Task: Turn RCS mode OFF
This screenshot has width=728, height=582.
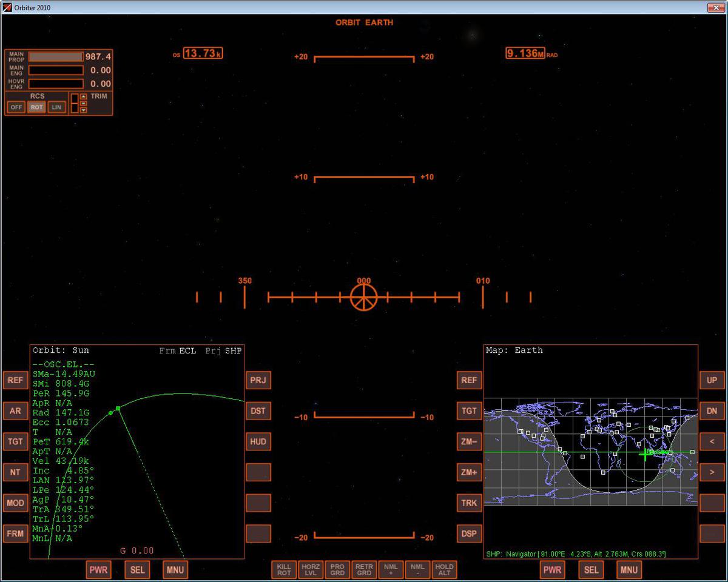Action: 16,107
